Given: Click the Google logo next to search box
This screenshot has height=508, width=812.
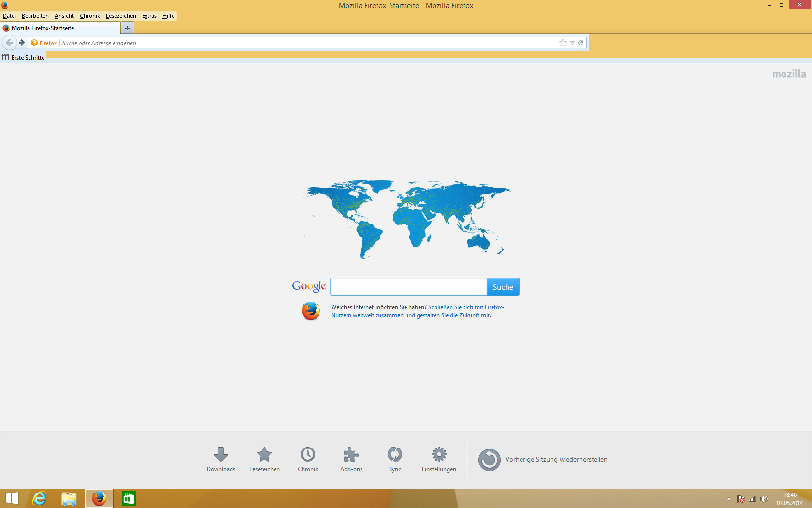Looking at the screenshot, I should (309, 286).
